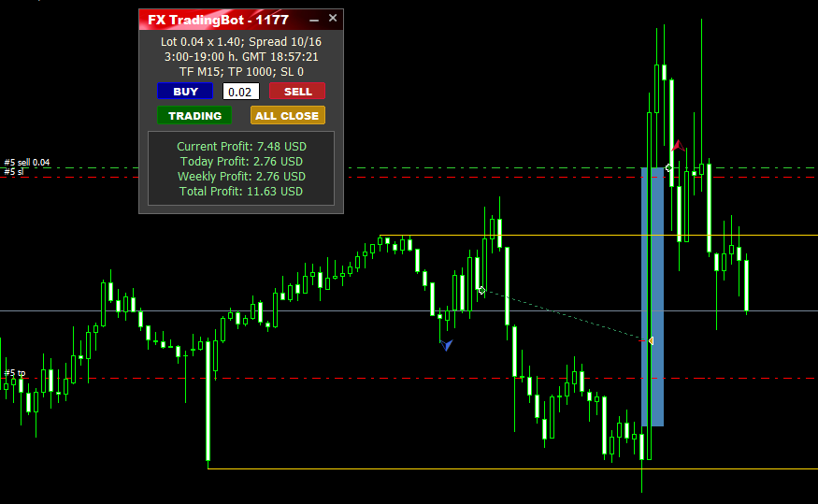Click the red SELL button

[x=297, y=92]
